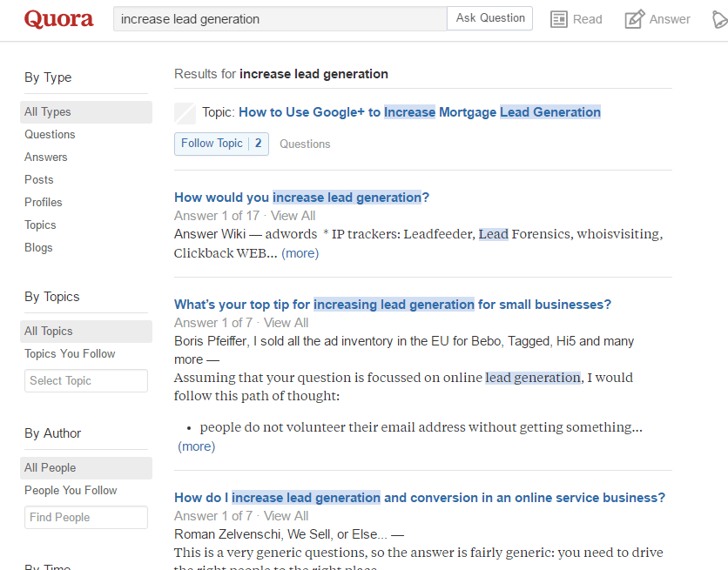The width and height of the screenshot is (728, 570).
Task: Click the Find People input field
Action: click(86, 518)
